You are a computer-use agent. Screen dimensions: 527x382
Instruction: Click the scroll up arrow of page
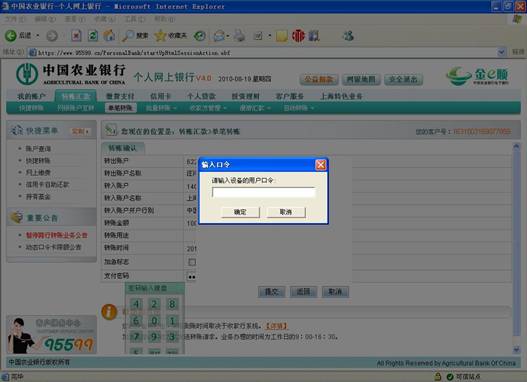pyautogui.click(x=516, y=147)
